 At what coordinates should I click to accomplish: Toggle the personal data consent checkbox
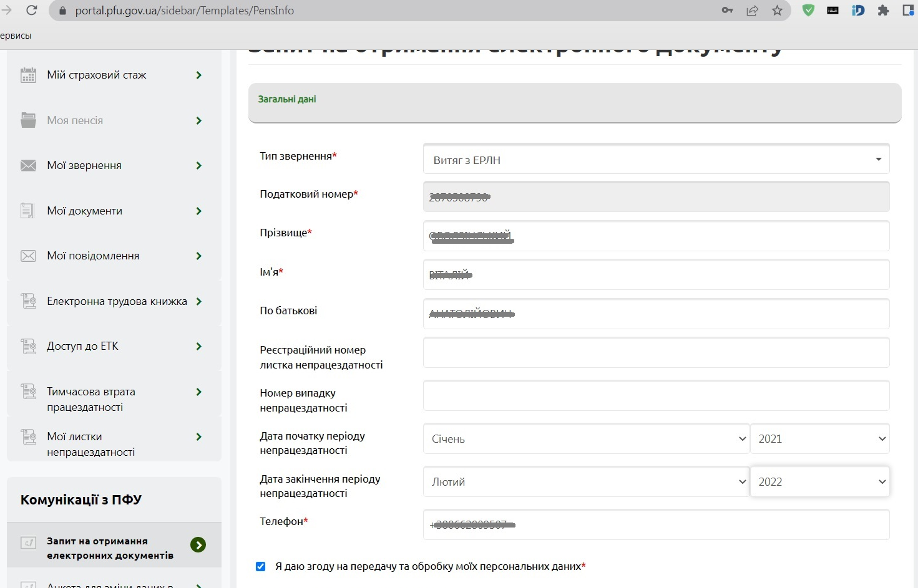click(x=261, y=566)
